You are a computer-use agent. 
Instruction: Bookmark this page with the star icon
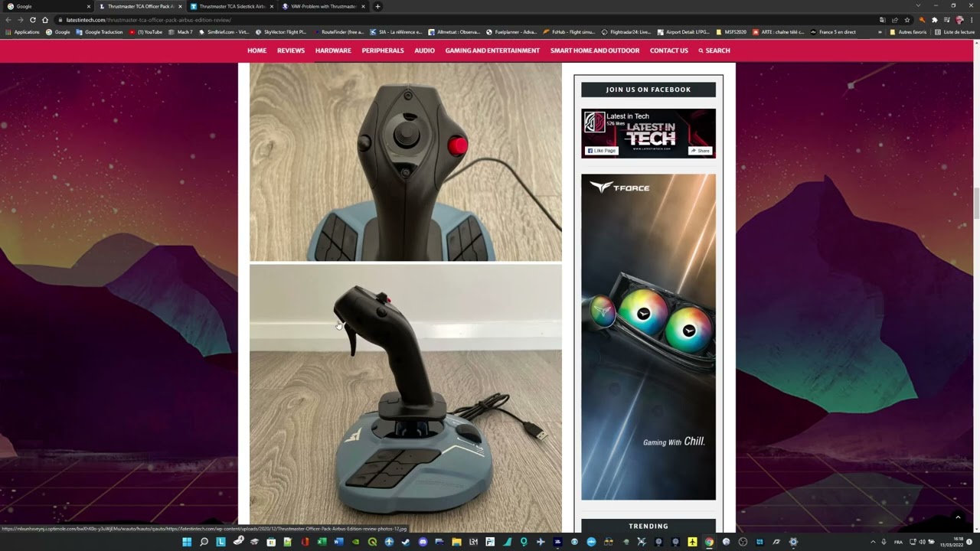(x=907, y=20)
